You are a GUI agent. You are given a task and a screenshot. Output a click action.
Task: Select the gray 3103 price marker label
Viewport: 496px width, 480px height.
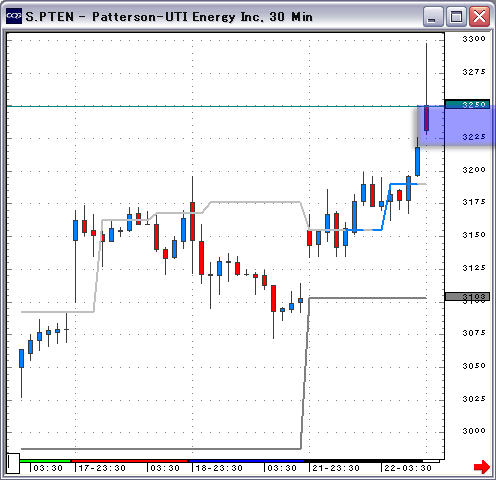tap(467, 296)
